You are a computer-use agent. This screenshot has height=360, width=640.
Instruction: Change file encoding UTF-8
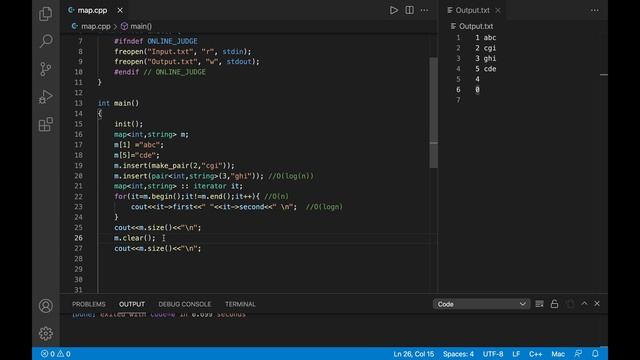coord(493,354)
